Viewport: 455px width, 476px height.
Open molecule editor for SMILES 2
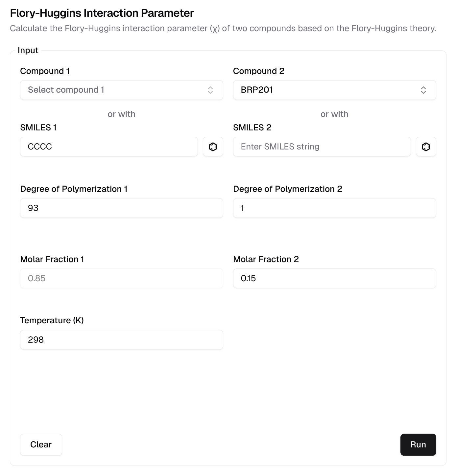(x=426, y=147)
